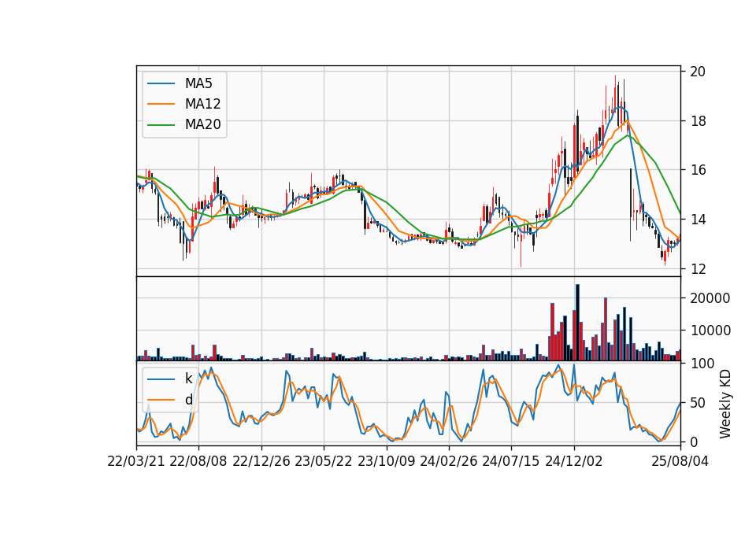Click price axis value 20

tap(698, 72)
